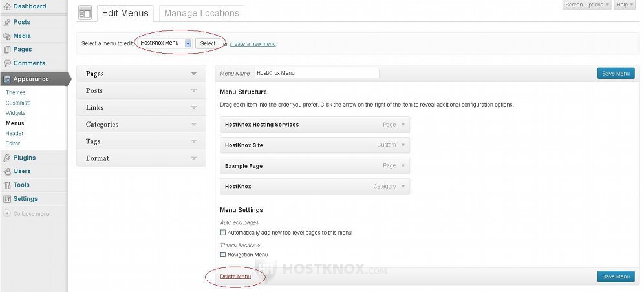The height and width of the screenshot is (292, 644).
Task: Expand the Posts accordion section
Action: pos(142,90)
